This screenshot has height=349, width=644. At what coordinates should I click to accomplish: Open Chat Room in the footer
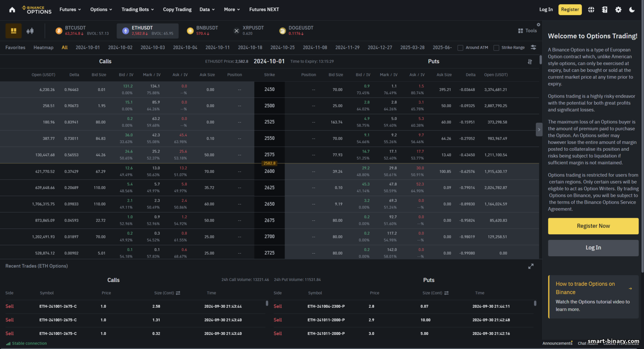588,343
